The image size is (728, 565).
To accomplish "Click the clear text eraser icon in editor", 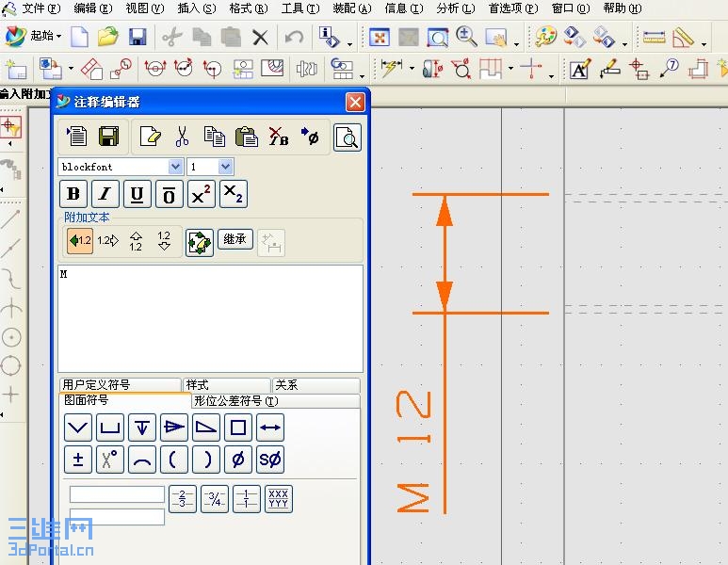I will (x=151, y=137).
